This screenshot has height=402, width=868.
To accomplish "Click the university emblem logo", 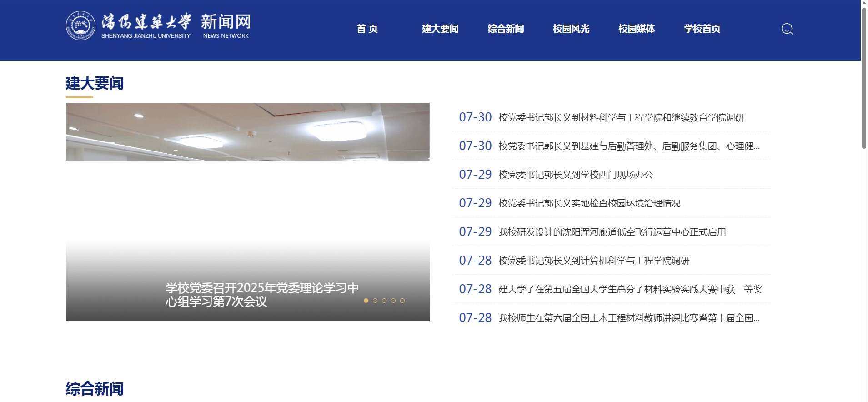I will [80, 25].
